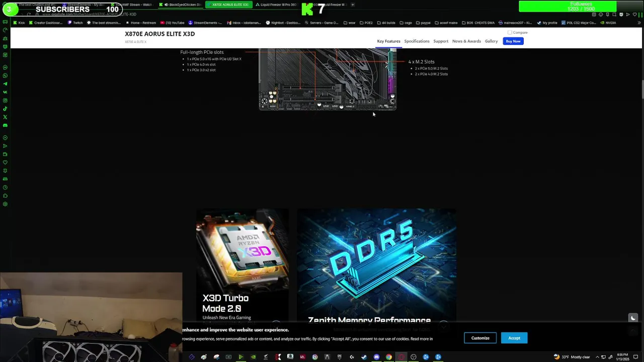
Task: Open News & Awards section
Action: point(466,41)
